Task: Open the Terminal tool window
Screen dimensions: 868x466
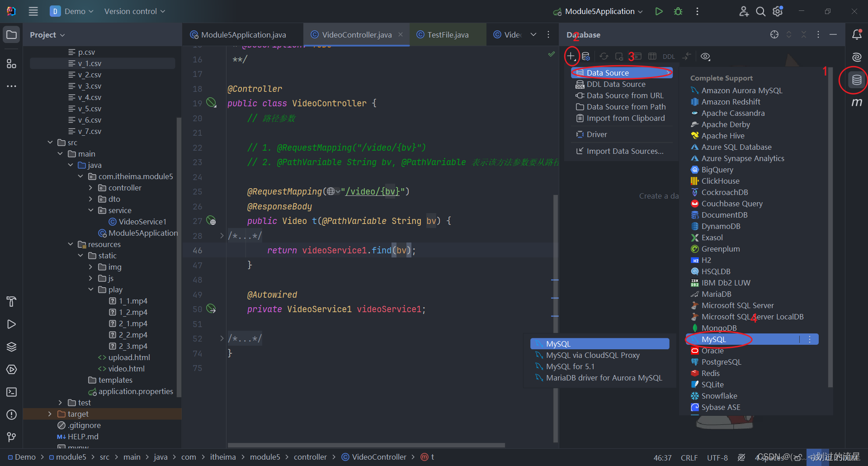Action: pos(12,392)
